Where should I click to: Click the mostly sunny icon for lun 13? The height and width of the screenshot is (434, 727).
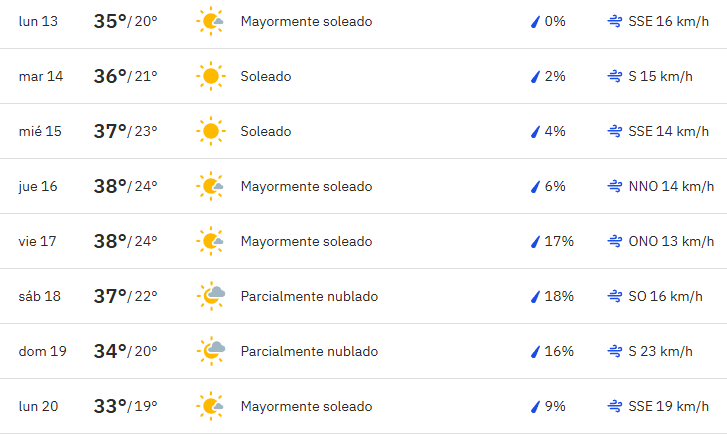pos(210,21)
